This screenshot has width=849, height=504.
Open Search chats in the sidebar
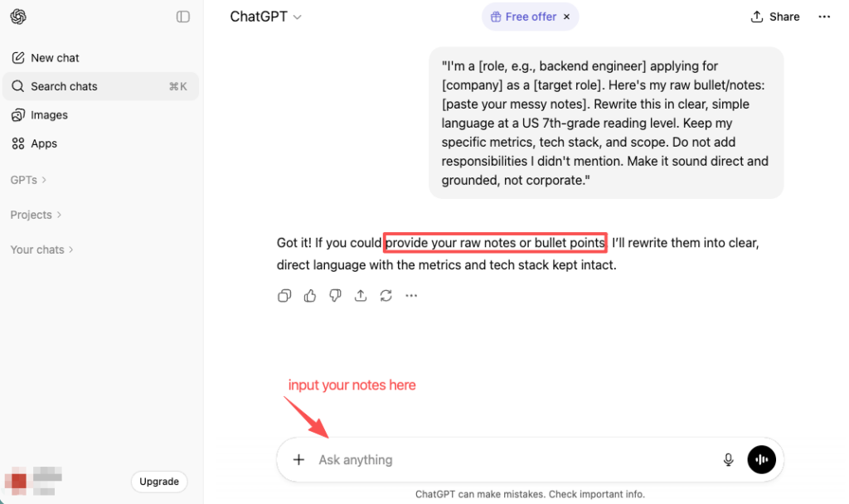[x=64, y=86]
